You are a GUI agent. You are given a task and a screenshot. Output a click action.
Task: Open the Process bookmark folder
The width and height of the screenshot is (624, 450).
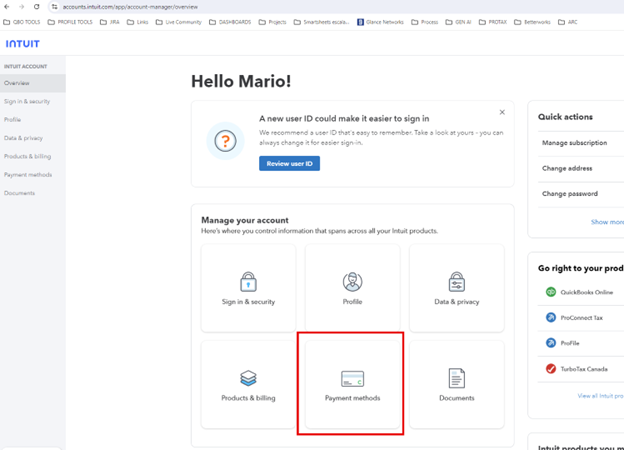425,22
